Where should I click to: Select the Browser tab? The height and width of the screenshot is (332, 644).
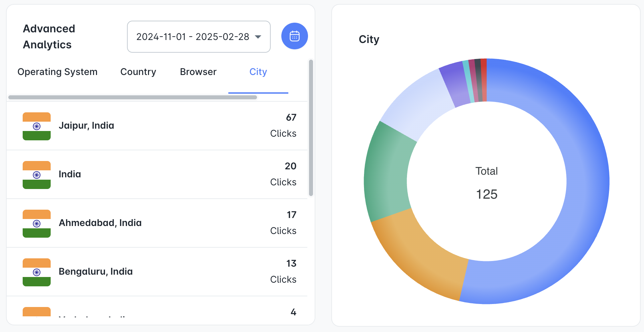pyautogui.click(x=198, y=72)
